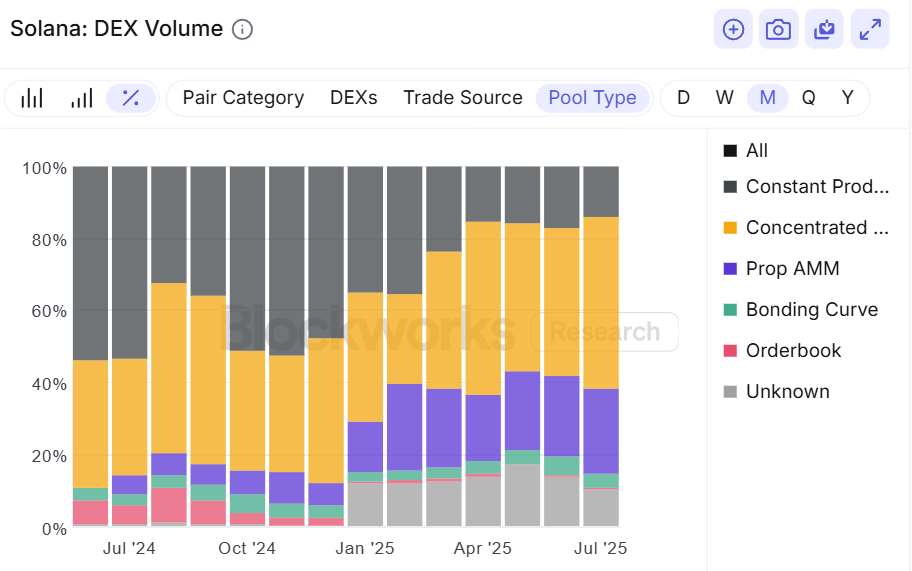Select the percentage view icon
This screenshot has width=912, height=571.
coord(130,98)
